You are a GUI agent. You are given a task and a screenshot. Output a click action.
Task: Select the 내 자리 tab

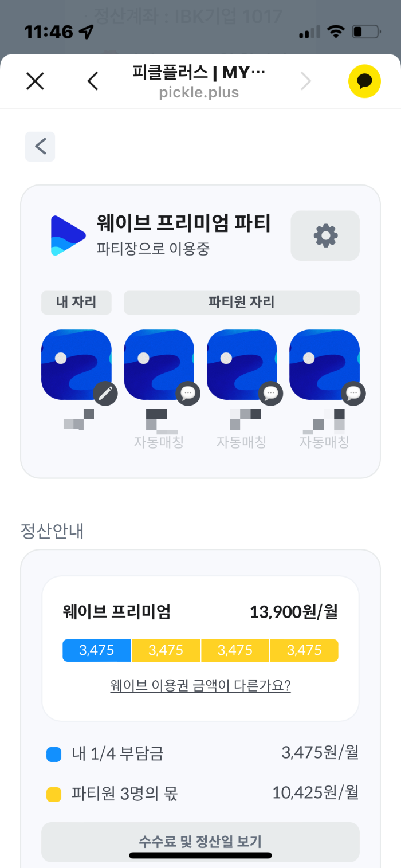coord(76,303)
